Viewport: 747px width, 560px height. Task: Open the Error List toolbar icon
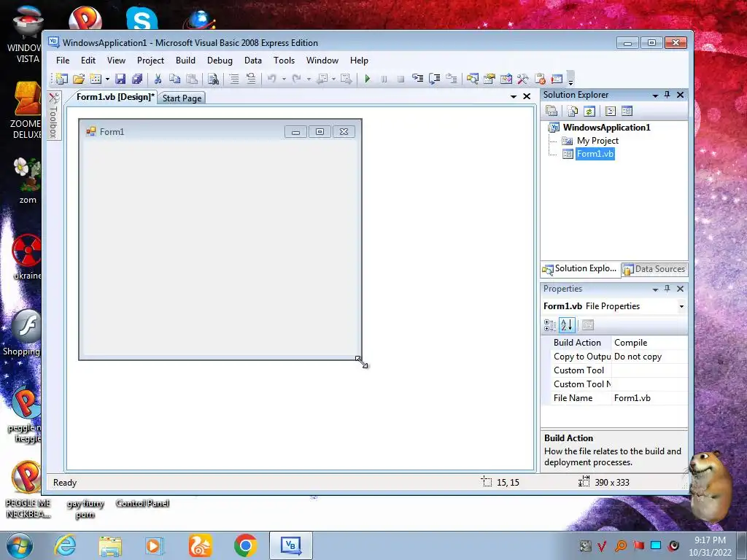(540, 79)
